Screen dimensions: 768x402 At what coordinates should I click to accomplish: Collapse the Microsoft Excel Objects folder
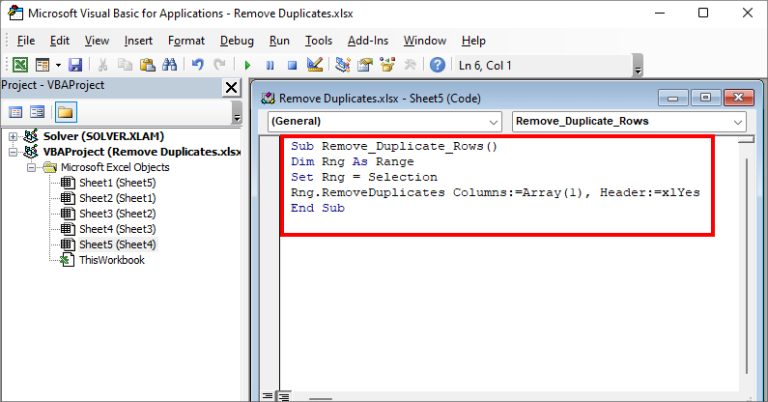coord(32,167)
